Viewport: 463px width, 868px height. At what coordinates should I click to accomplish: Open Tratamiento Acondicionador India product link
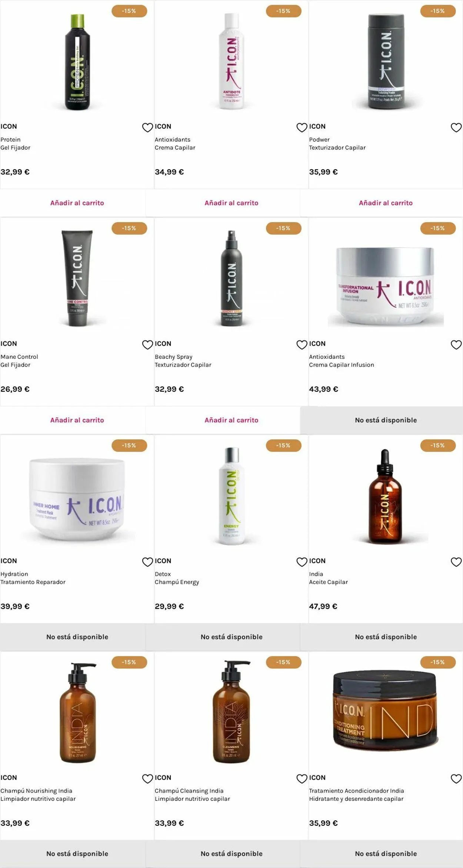pyautogui.click(x=356, y=795)
